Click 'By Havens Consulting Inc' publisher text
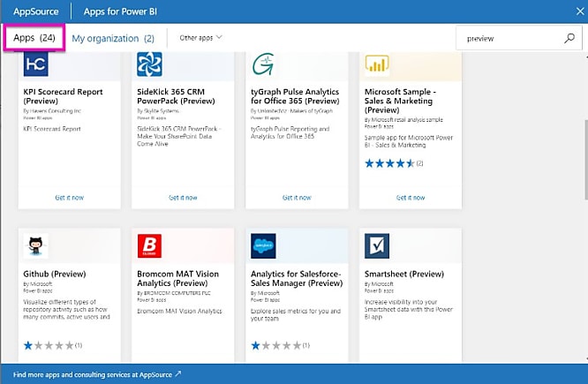This screenshot has height=384, width=588. tap(52, 111)
